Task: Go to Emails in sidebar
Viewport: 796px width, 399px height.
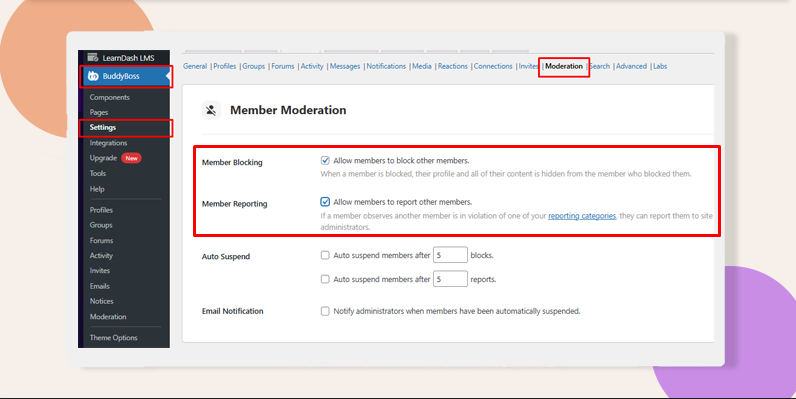Action: click(x=100, y=286)
